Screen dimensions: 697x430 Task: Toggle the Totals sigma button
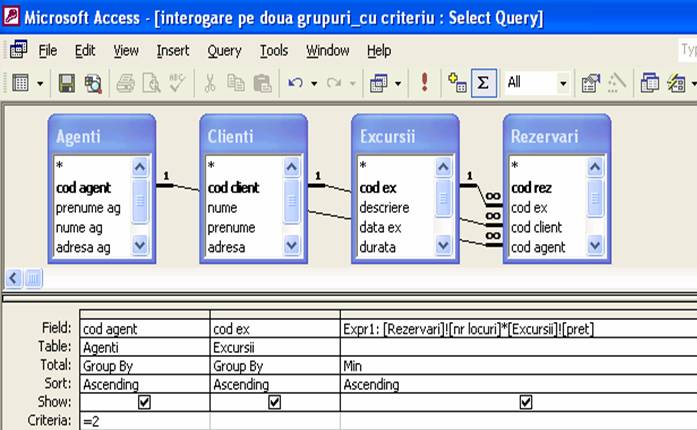tap(483, 84)
